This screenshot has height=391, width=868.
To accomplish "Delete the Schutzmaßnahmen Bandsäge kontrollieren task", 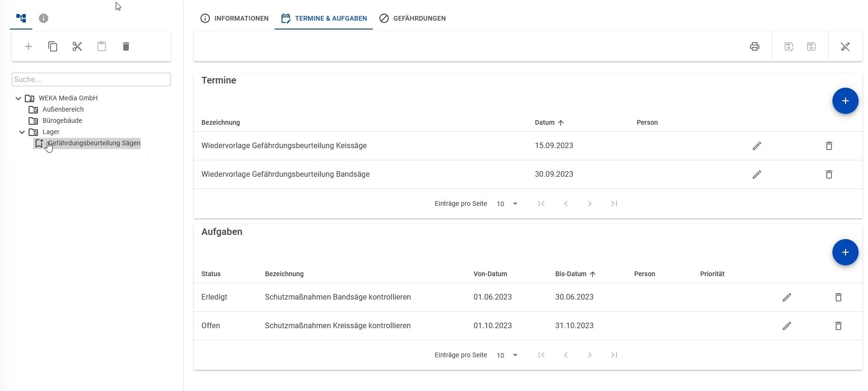I will 838,297.
